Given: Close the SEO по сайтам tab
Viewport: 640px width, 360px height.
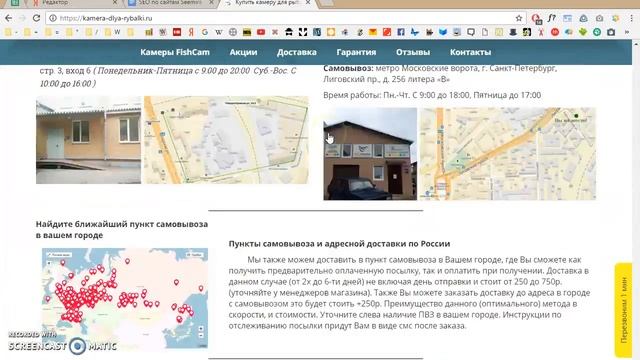Looking at the screenshot, I should [x=211, y=2].
